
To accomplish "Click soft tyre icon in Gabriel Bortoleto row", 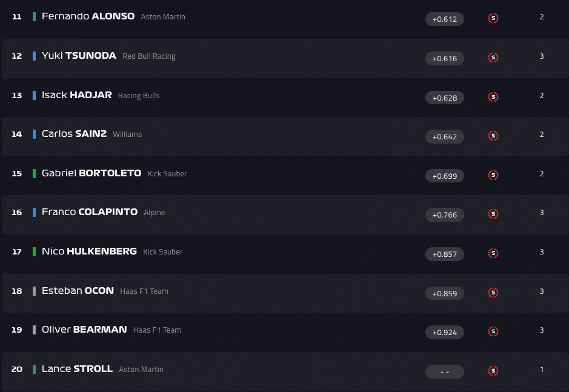I will [493, 175].
